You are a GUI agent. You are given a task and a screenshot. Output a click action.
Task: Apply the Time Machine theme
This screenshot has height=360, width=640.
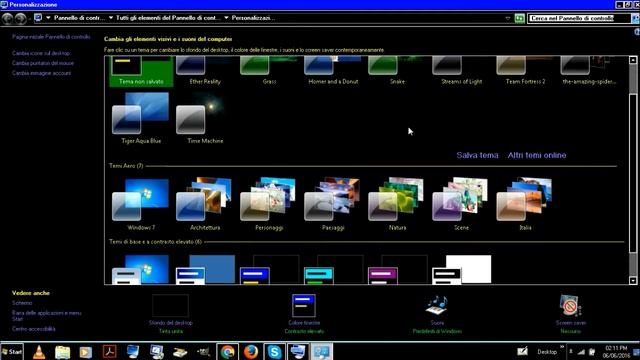[205, 118]
